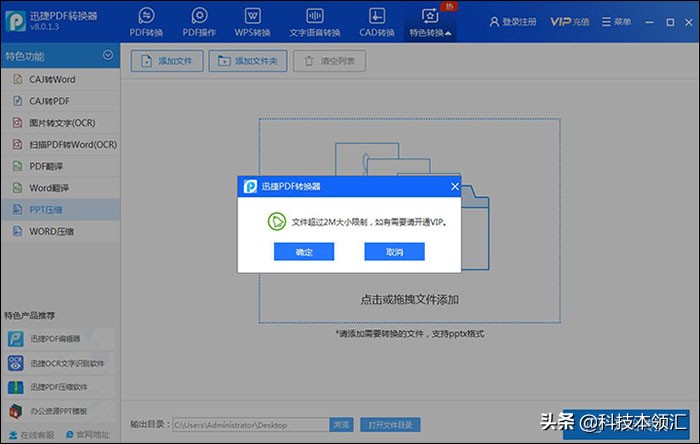Select CAJ转Word in sidebar
Screen dimensions: 700x444
60,79
